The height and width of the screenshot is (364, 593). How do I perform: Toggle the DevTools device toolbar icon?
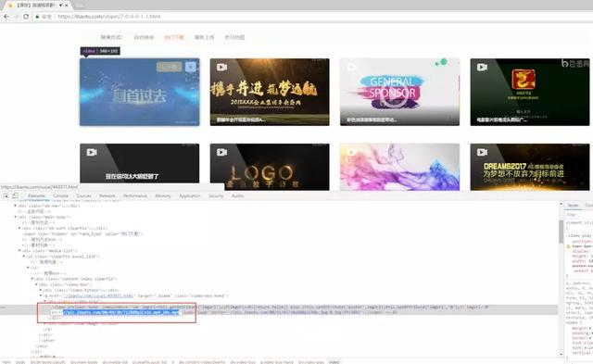click(15, 195)
